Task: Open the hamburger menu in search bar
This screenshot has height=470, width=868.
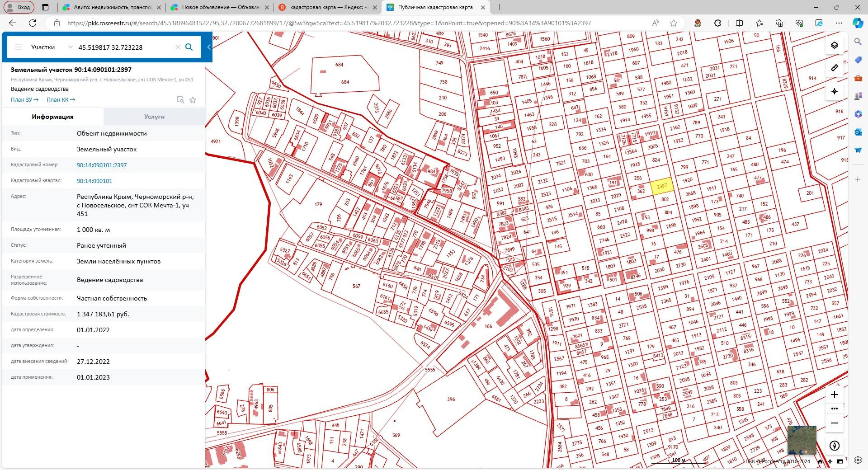Action: coord(18,47)
